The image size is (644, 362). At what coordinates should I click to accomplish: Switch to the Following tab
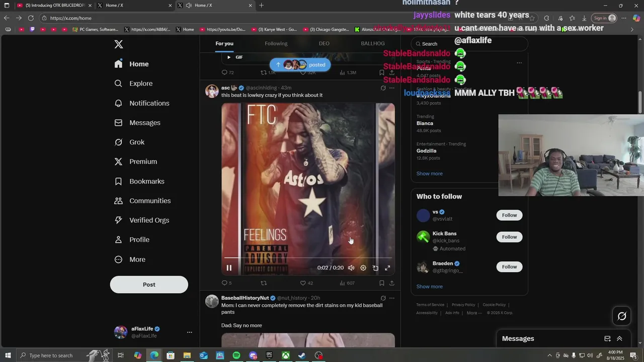pos(276,44)
